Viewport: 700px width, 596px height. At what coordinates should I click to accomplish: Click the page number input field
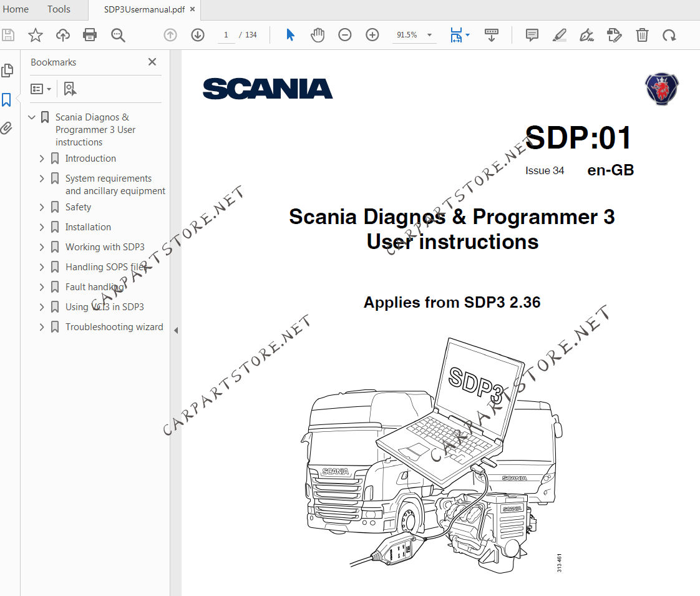226,35
